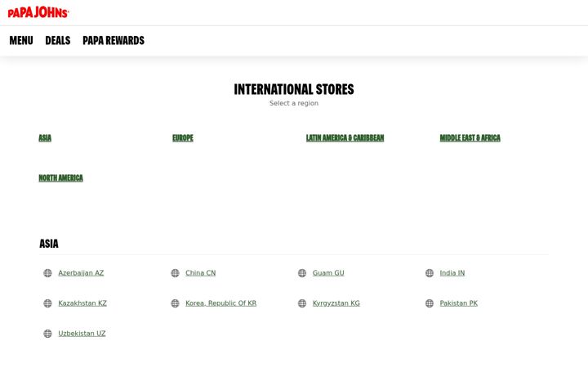The height and width of the screenshot is (368, 588).
Task: Open the Kazakhstan KZ store link
Action: point(82,303)
